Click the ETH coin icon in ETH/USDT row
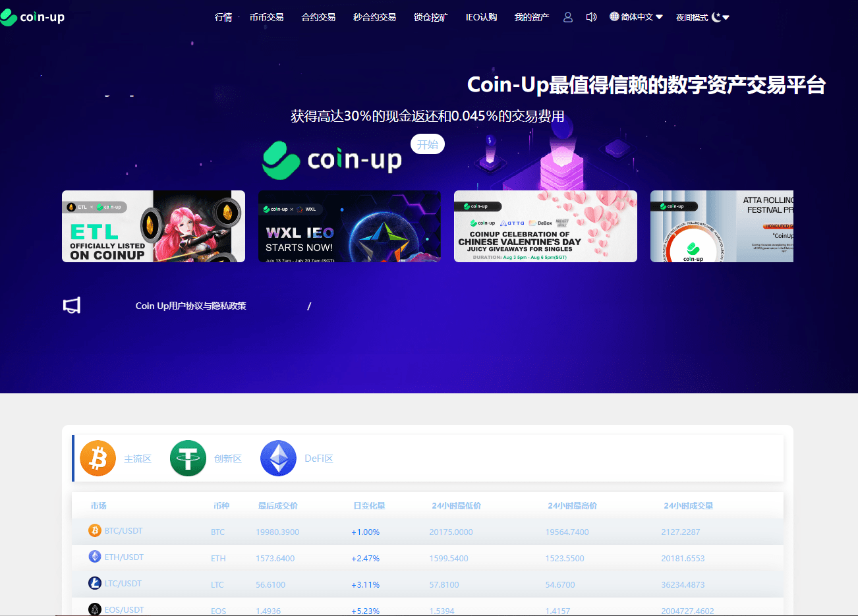Viewport: 858px width, 616px height. 95,557
